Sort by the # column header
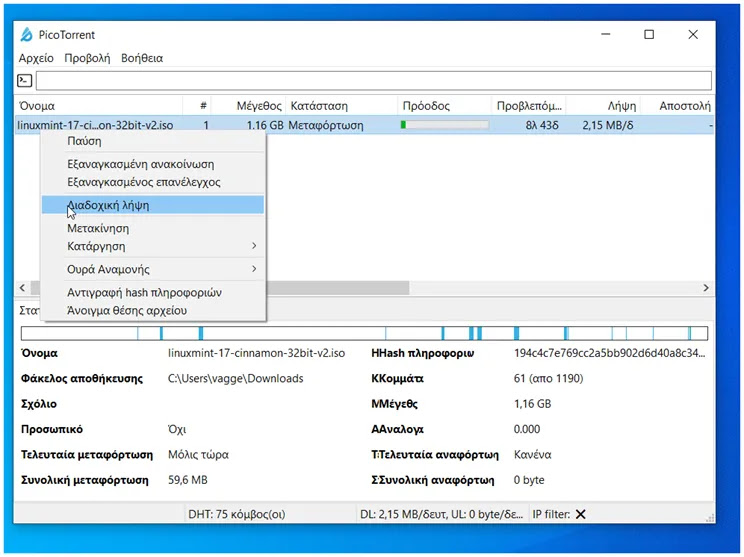Screen dimensions: 744x557 [x=197, y=106]
